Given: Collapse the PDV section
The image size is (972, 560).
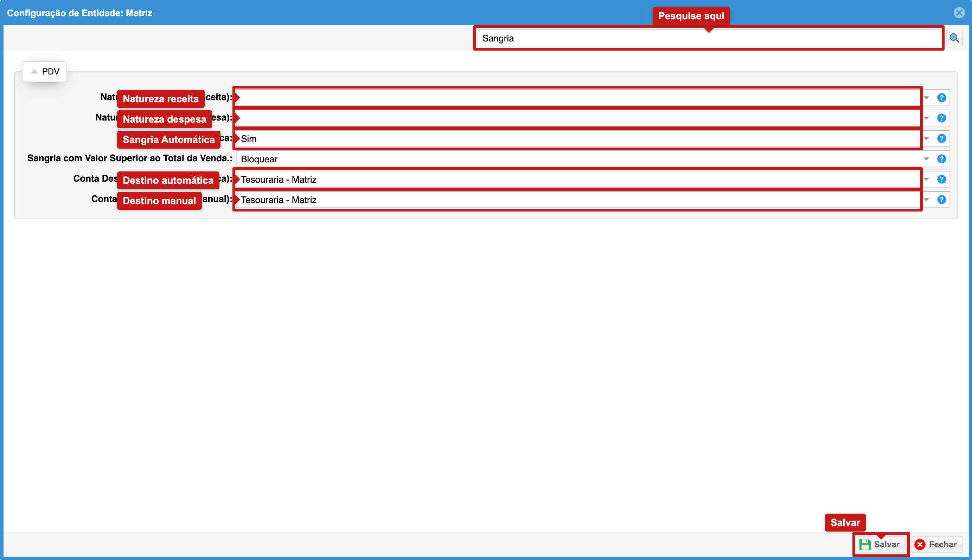Looking at the screenshot, I should pyautogui.click(x=45, y=72).
